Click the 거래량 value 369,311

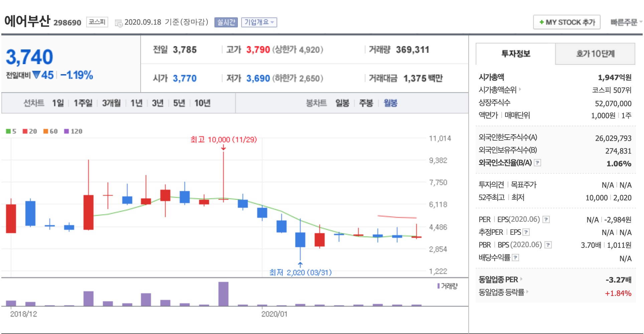click(413, 50)
